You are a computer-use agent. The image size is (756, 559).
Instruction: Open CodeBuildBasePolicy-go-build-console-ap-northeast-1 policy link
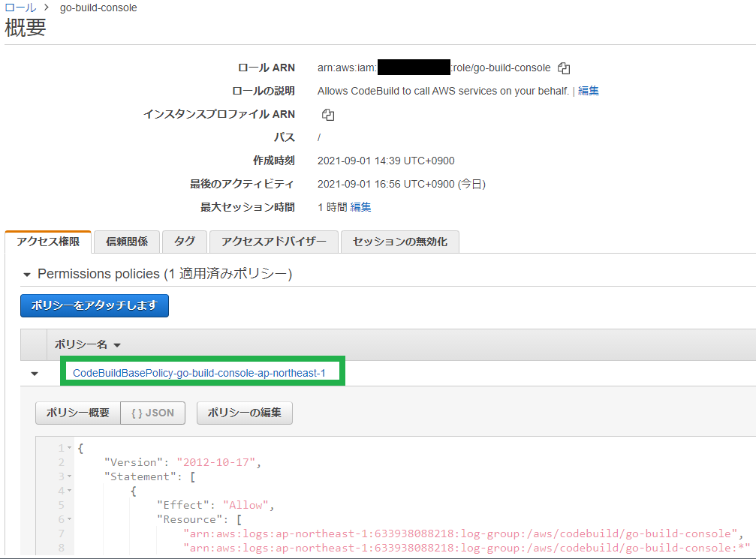(x=199, y=373)
